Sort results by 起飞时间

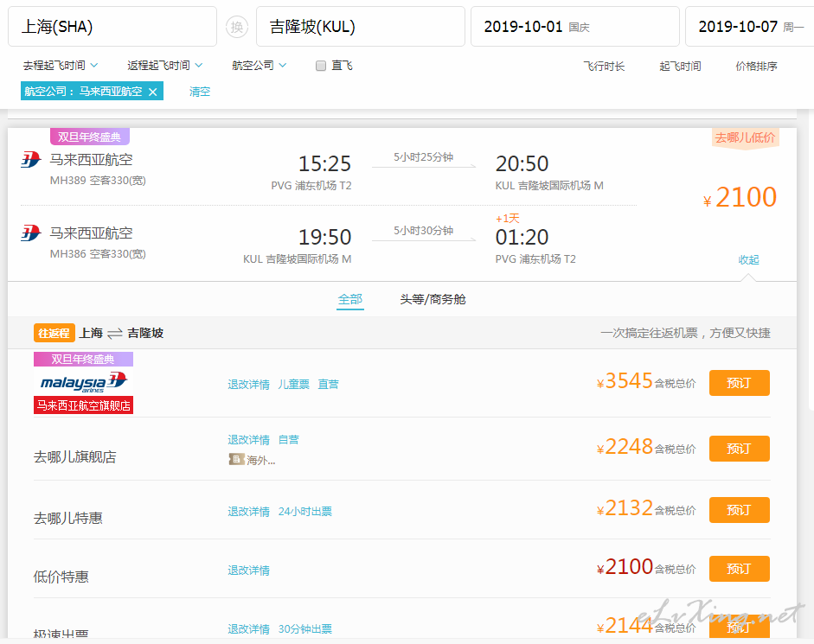tap(680, 67)
